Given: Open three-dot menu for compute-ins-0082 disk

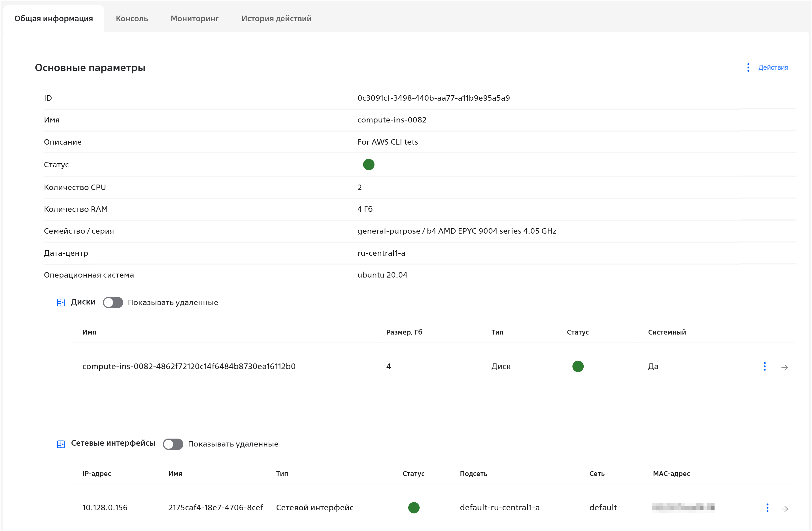Looking at the screenshot, I should point(764,366).
